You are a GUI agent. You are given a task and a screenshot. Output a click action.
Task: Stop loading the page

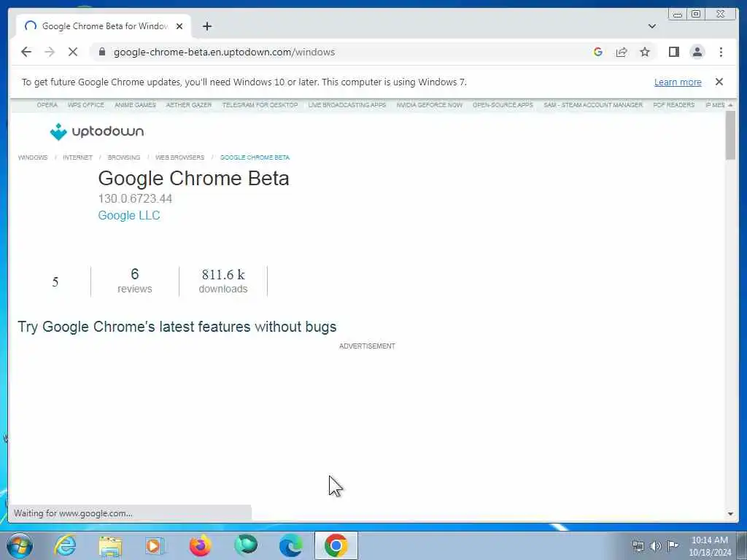(x=73, y=52)
